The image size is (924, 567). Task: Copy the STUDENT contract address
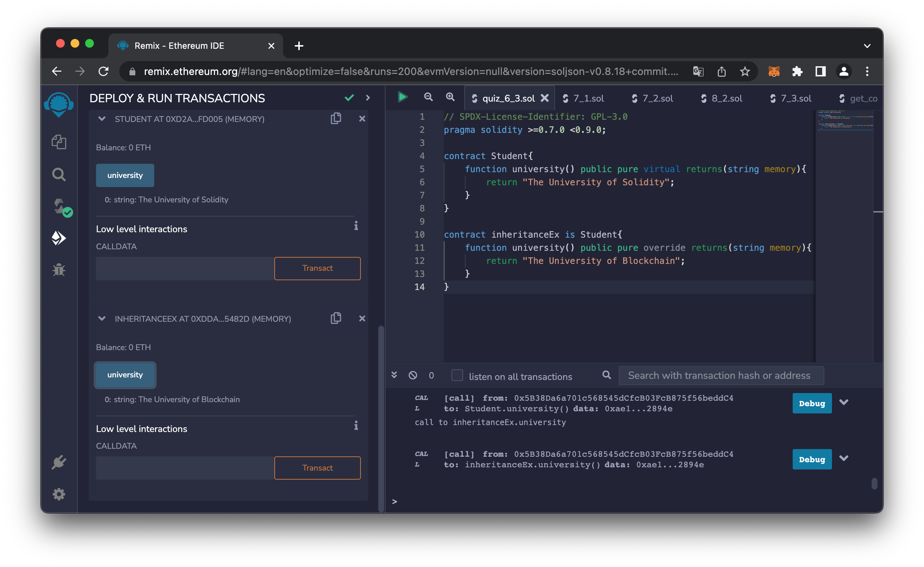click(x=336, y=119)
